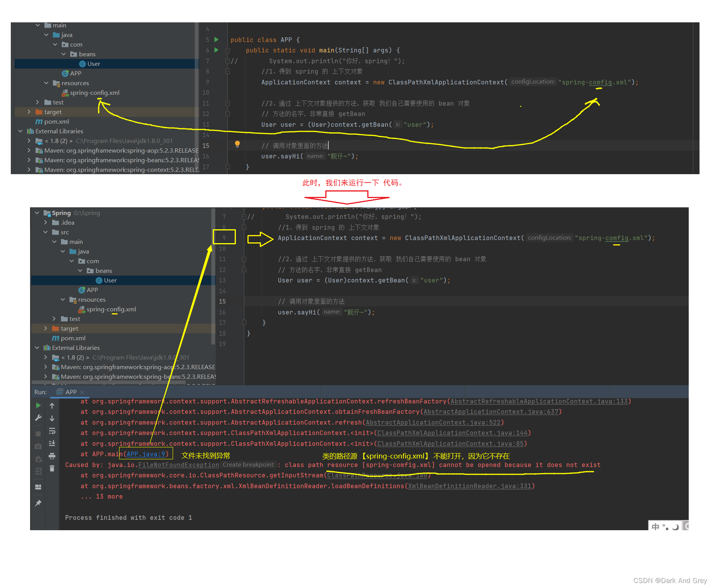Select the APP tab in the Run panel
Image resolution: width=713 pixels, height=588 pixels.
(x=71, y=392)
